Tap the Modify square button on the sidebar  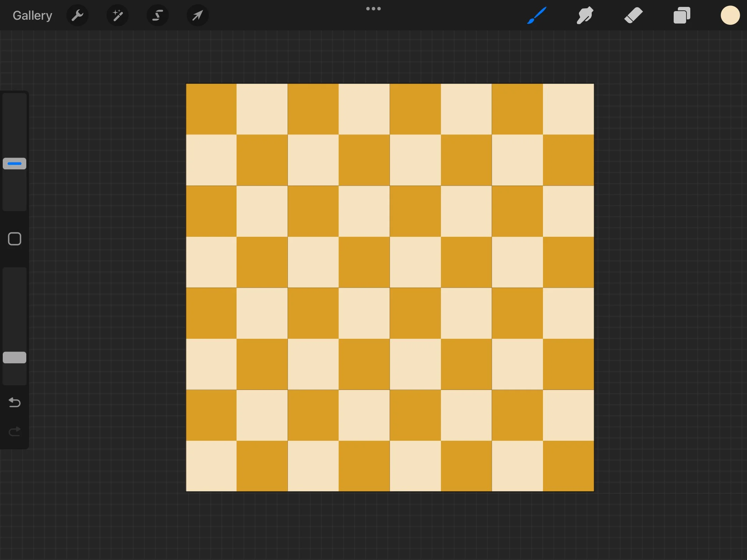(x=14, y=239)
